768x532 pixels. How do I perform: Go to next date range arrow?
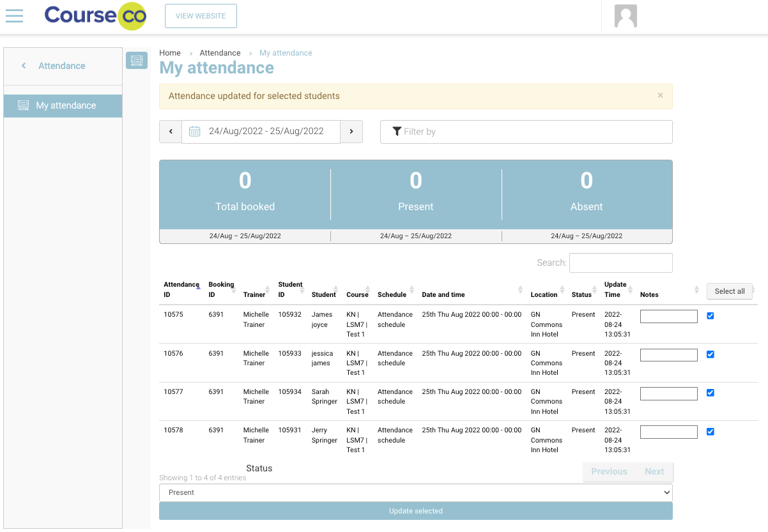(351, 132)
